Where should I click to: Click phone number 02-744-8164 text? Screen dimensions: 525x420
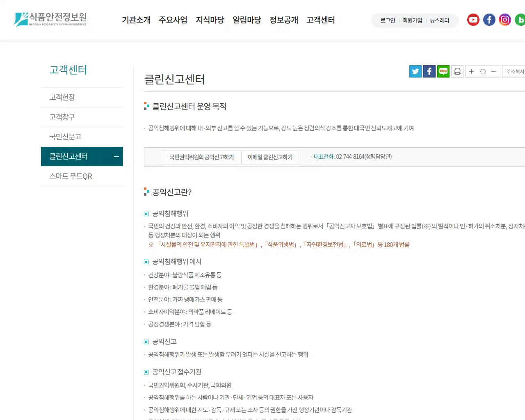pyautogui.click(x=350, y=157)
